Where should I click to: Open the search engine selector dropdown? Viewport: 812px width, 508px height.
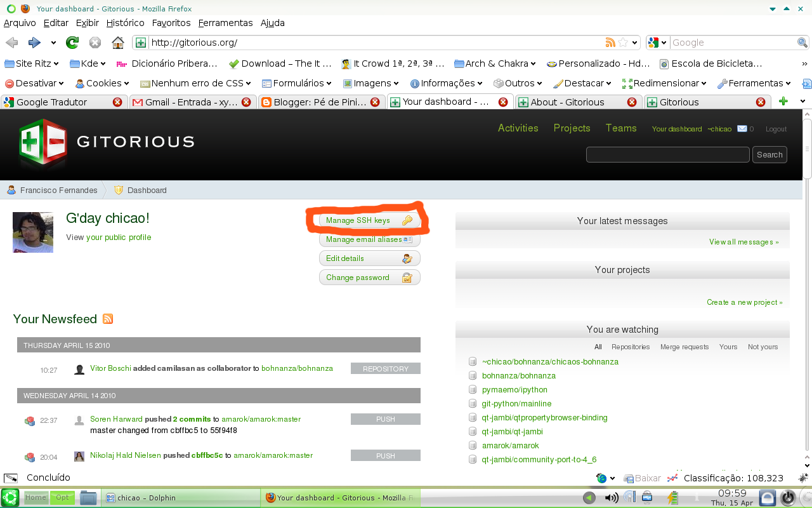pos(658,43)
